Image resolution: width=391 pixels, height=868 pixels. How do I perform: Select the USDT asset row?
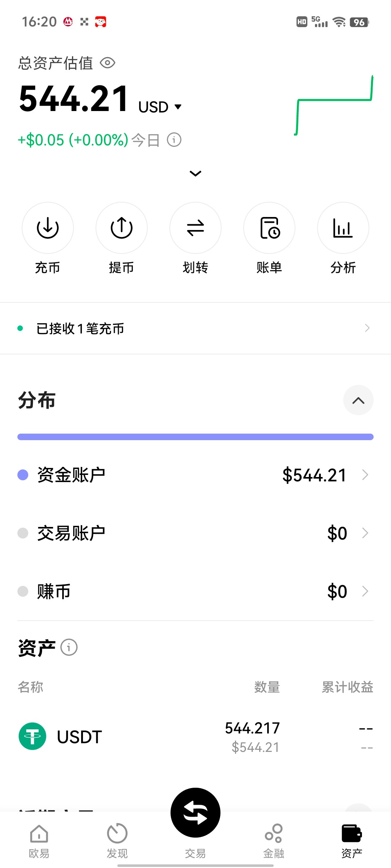195,737
